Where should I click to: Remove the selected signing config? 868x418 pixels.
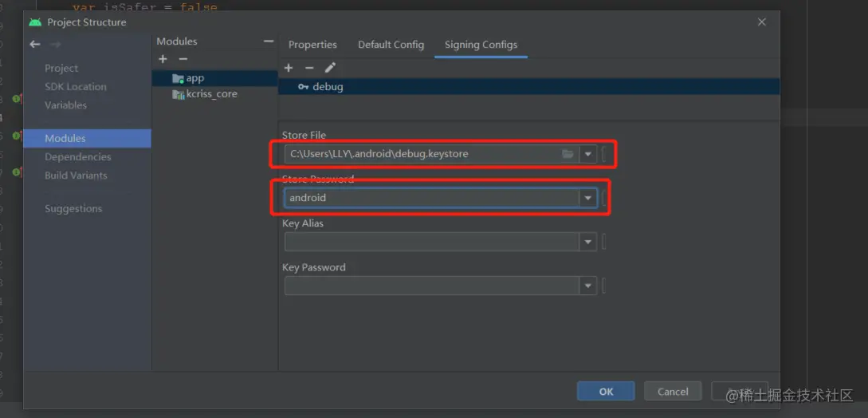(309, 68)
